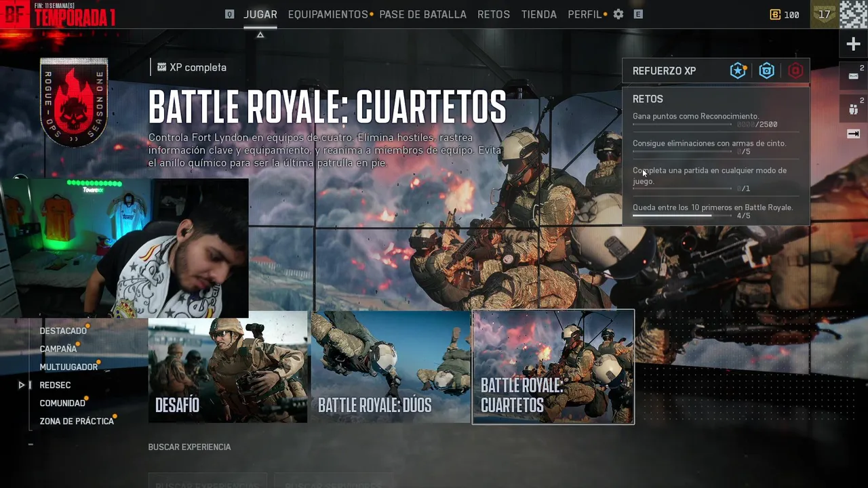Click 'Completa una partida en cualquier modo' challenge

click(x=709, y=176)
